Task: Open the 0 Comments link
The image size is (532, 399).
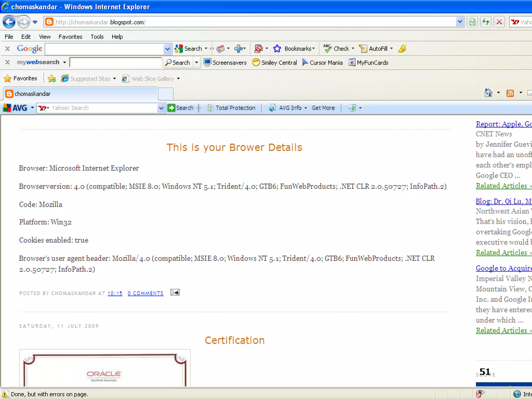Action: pyautogui.click(x=145, y=293)
